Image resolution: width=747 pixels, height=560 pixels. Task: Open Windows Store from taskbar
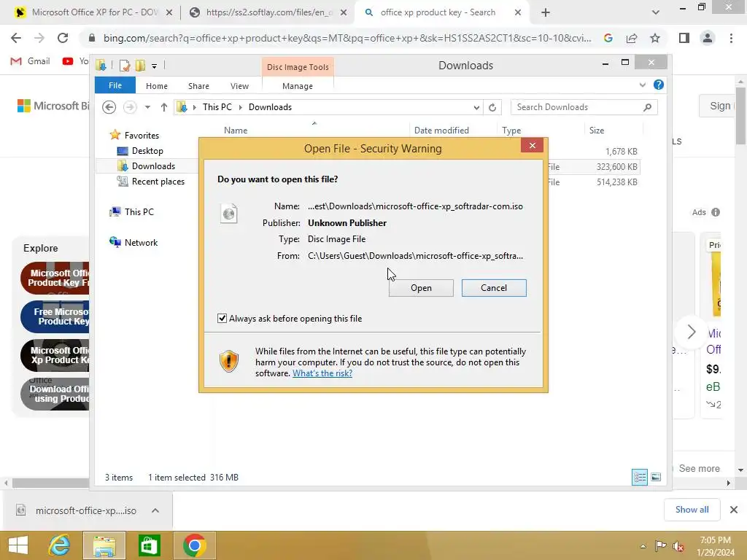(x=149, y=545)
